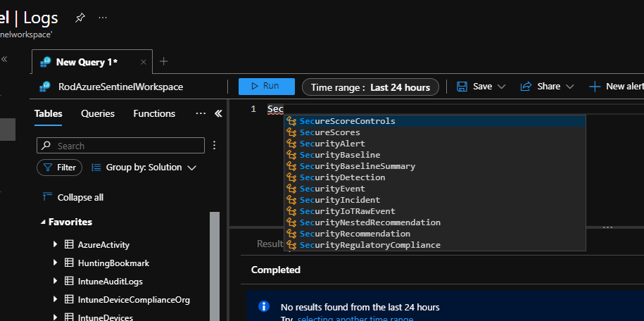Choose SecurityIoTRawEvent suggestion
Image resolution: width=644 pixels, height=321 pixels.
coord(435,211)
